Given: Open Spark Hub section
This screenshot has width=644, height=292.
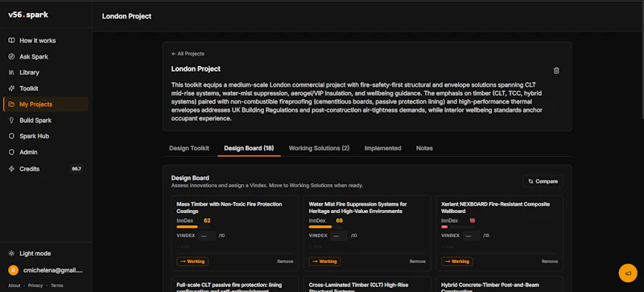Looking at the screenshot, I should point(46,137).
